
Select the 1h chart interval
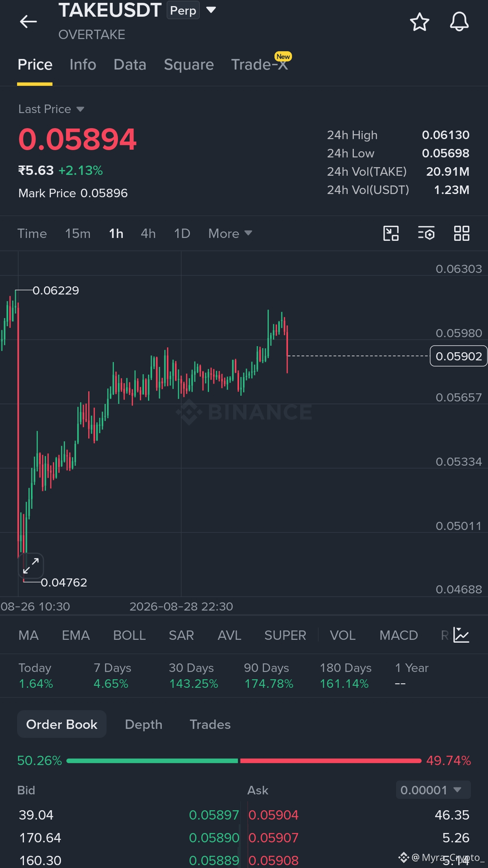click(116, 233)
